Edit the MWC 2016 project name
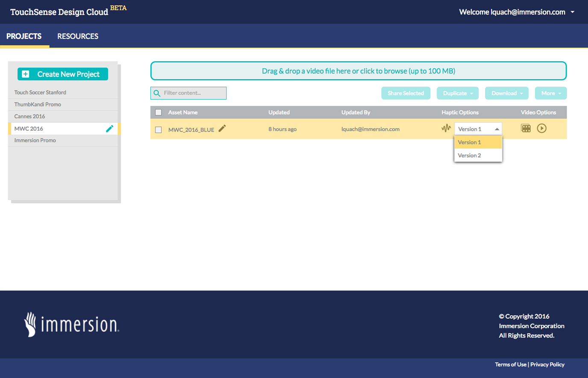588x378 pixels. pyautogui.click(x=109, y=129)
